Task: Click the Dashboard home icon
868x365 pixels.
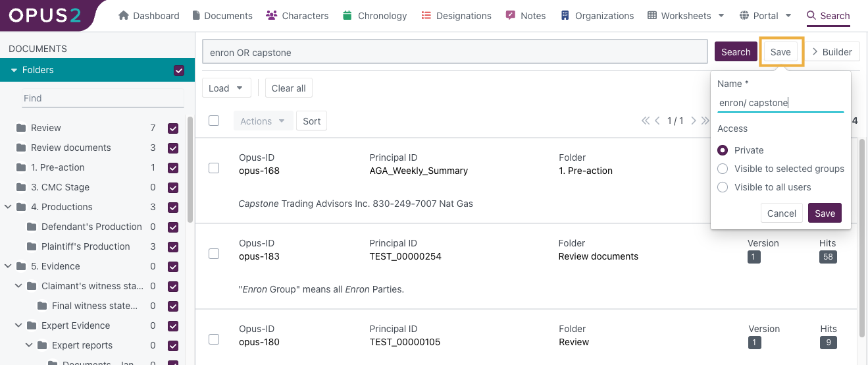Action: (x=123, y=15)
